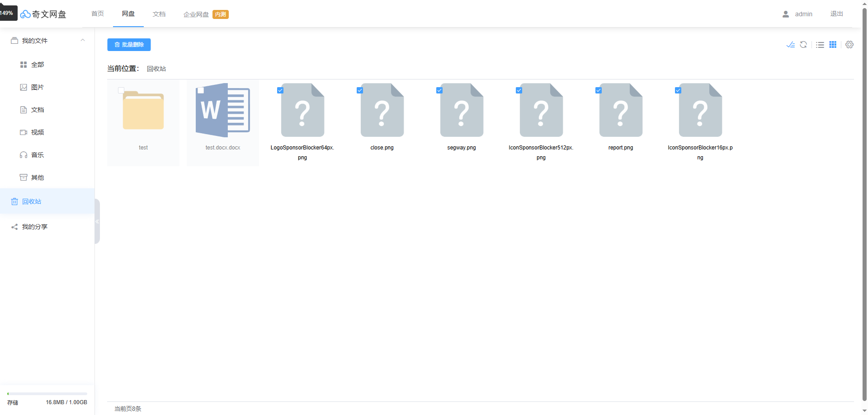The height and width of the screenshot is (415, 868).
Task: Click the blue Batch Delete button
Action: (129, 45)
